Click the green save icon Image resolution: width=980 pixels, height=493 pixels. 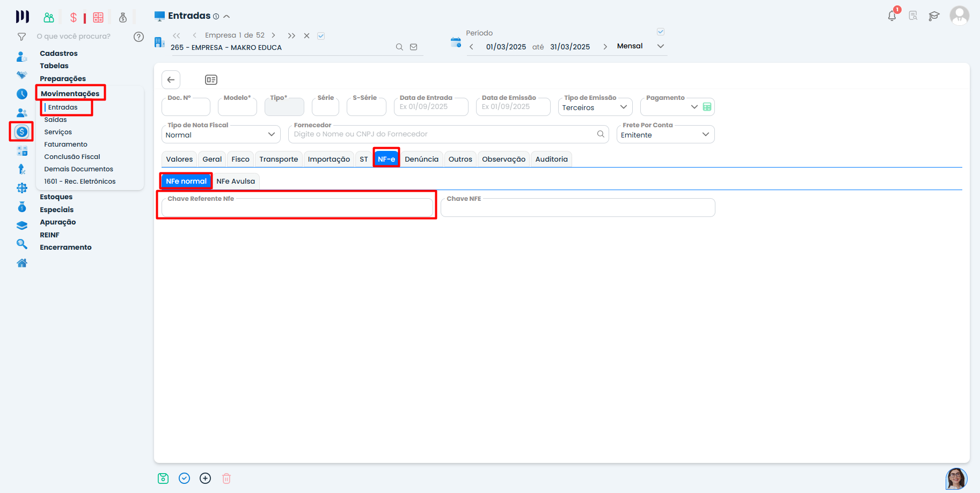point(163,479)
